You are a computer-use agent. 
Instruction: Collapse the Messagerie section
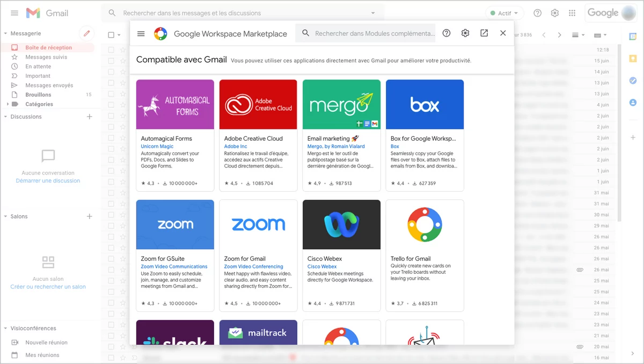pyautogui.click(x=5, y=33)
